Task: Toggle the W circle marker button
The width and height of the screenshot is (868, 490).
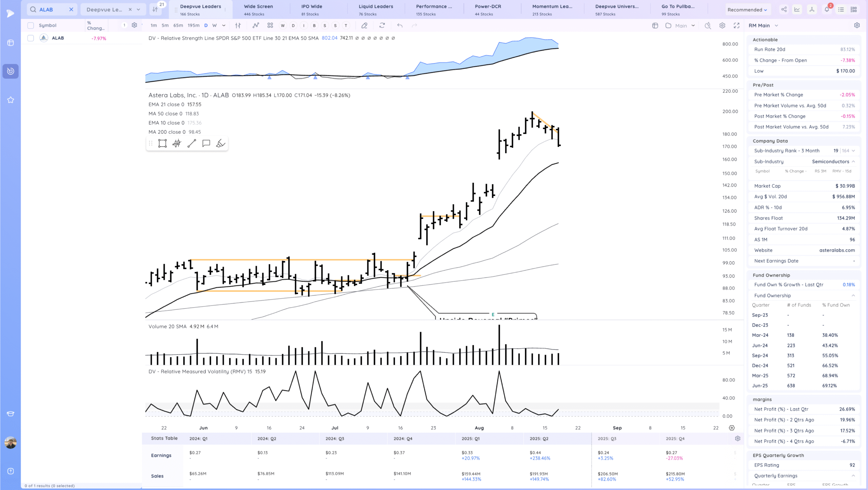Action: (x=282, y=25)
